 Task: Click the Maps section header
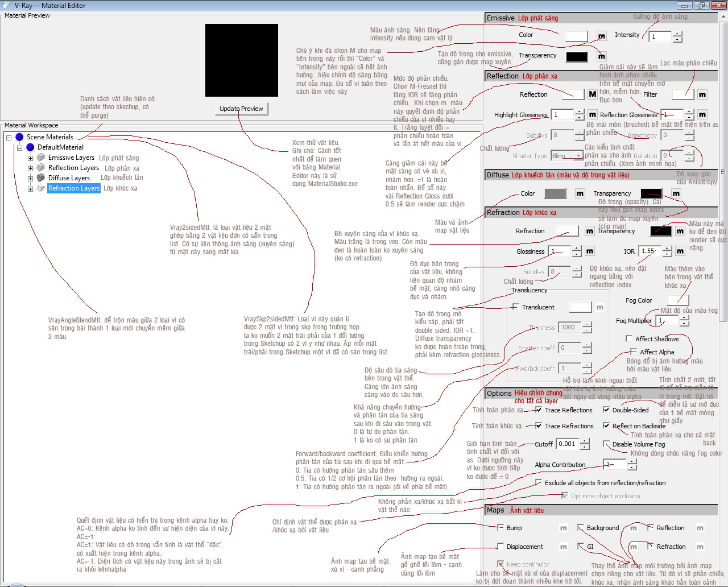[602, 510]
